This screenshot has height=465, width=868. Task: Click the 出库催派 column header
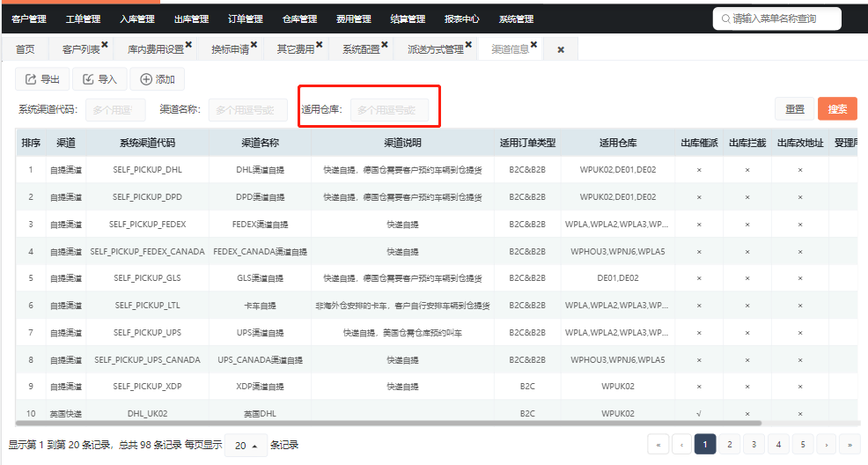(699, 143)
